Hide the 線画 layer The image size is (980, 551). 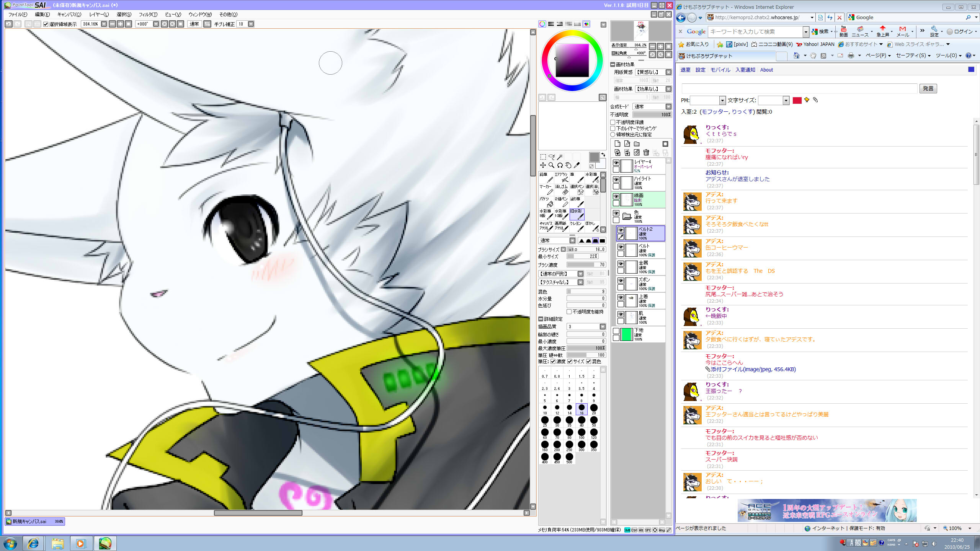point(616,197)
